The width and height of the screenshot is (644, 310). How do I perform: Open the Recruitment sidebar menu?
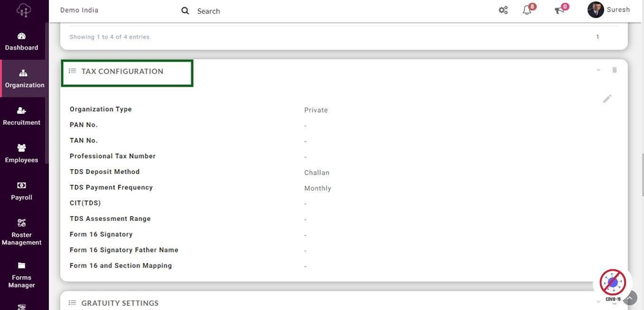click(x=21, y=116)
